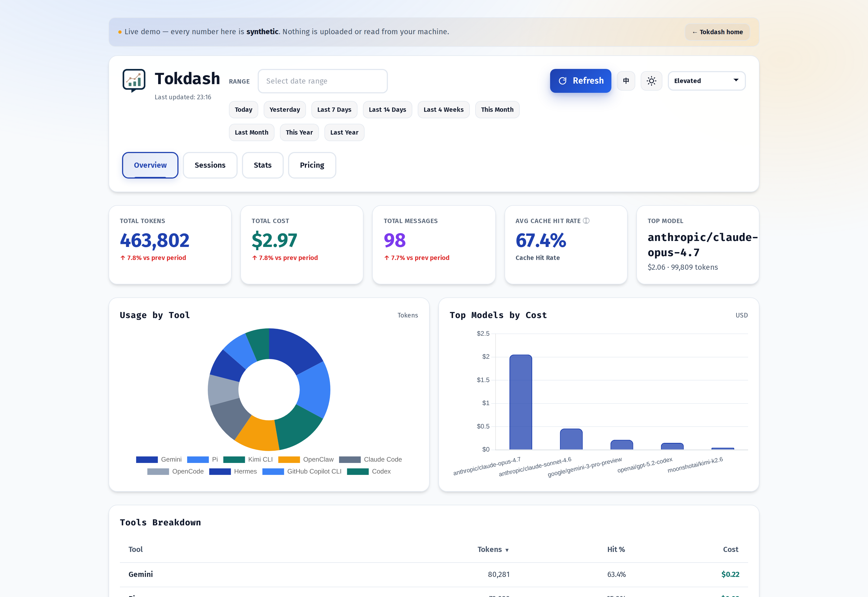Select the Last 4 Weeks preset
Screen dimensions: 868x597
443,110
